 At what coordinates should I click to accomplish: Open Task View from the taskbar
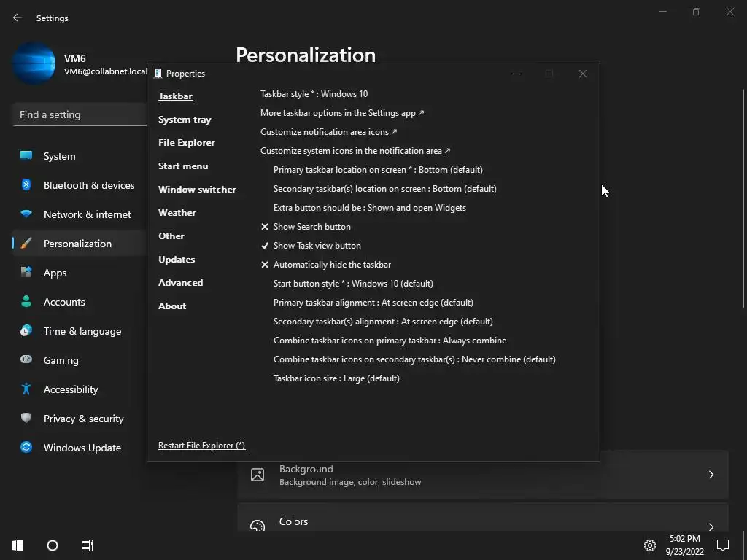[x=88, y=545]
